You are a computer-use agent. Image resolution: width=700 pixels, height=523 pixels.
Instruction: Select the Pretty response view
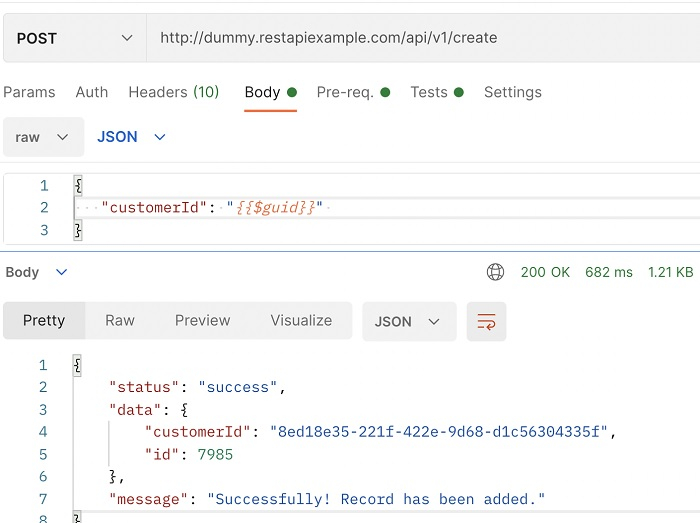coord(44,321)
